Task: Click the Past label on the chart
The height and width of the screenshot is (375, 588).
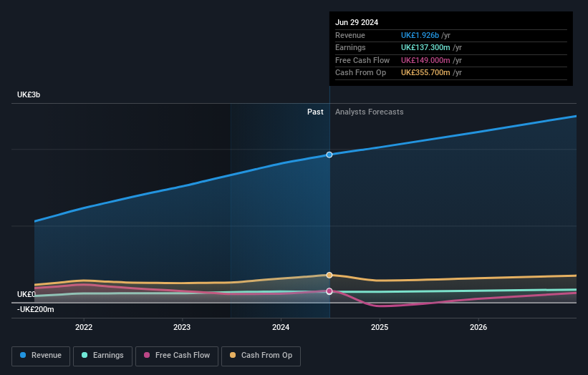Action: [315, 112]
